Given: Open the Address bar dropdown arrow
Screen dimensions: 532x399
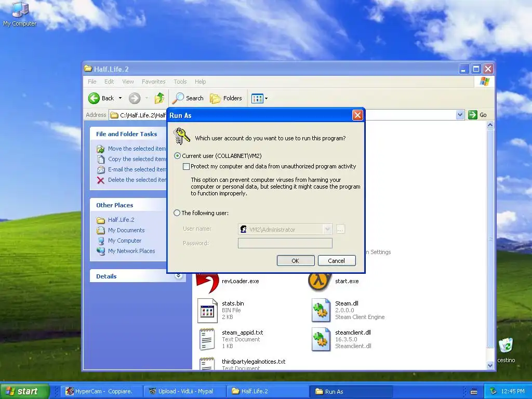Looking at the screenshot, I should tap(460, 115).
